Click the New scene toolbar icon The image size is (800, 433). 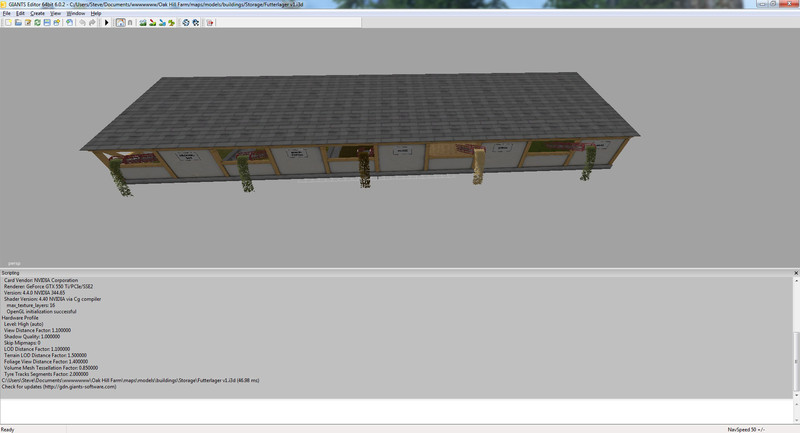[x=6, y=22]
